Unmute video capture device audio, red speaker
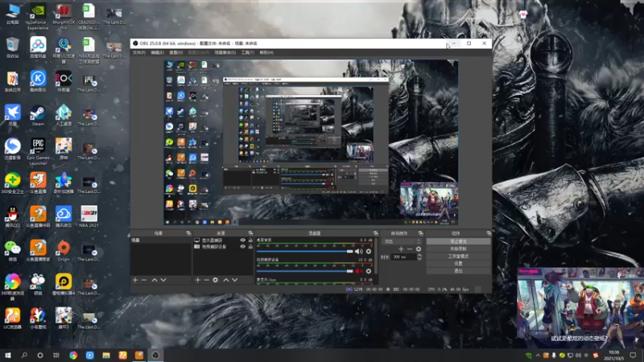 point(358,271)
